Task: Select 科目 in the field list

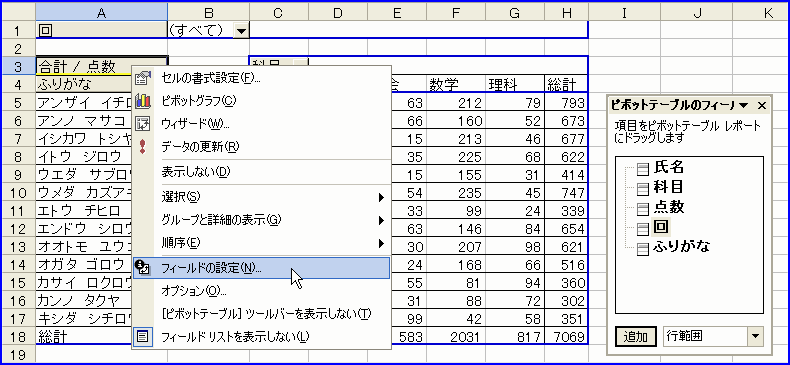Action: tap(669, 188)
